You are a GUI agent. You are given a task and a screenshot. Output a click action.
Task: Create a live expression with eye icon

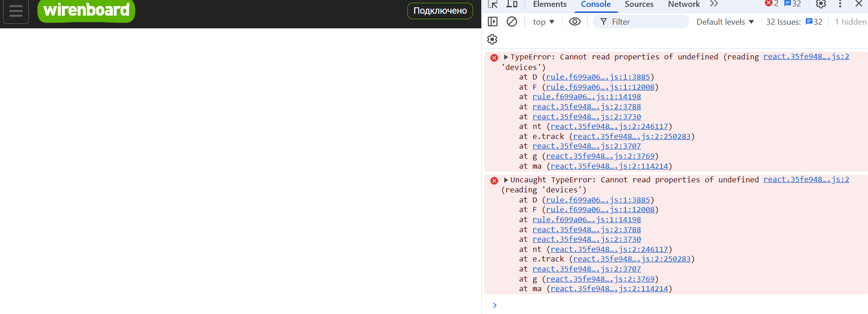574,21
